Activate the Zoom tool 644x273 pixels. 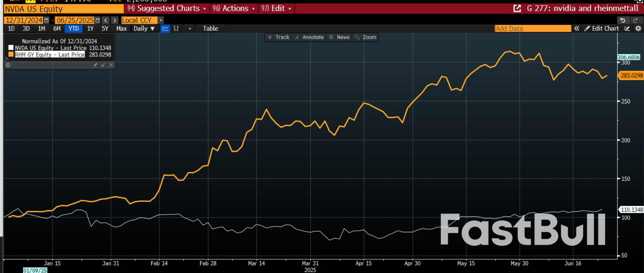pyautogui.click(x=366, y=37)
